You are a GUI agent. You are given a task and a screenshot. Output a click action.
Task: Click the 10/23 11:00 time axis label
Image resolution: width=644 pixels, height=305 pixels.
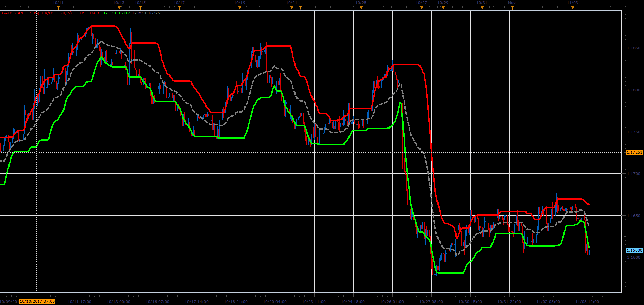(x=314, y=302)
